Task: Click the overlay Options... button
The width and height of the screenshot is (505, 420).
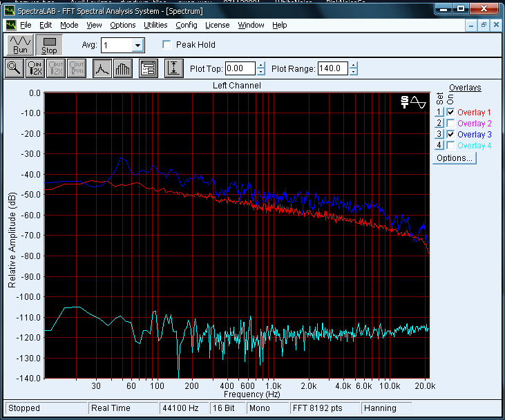Action: 455,158
